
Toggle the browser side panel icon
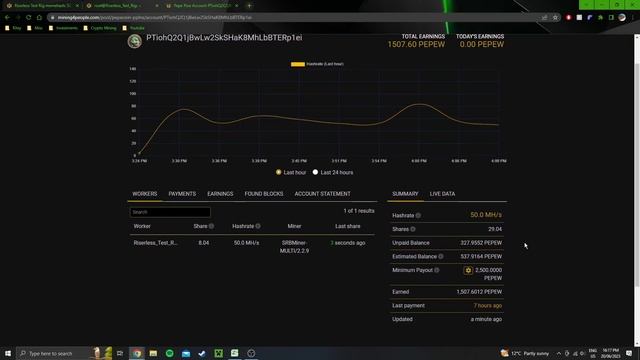click(611, 18)
